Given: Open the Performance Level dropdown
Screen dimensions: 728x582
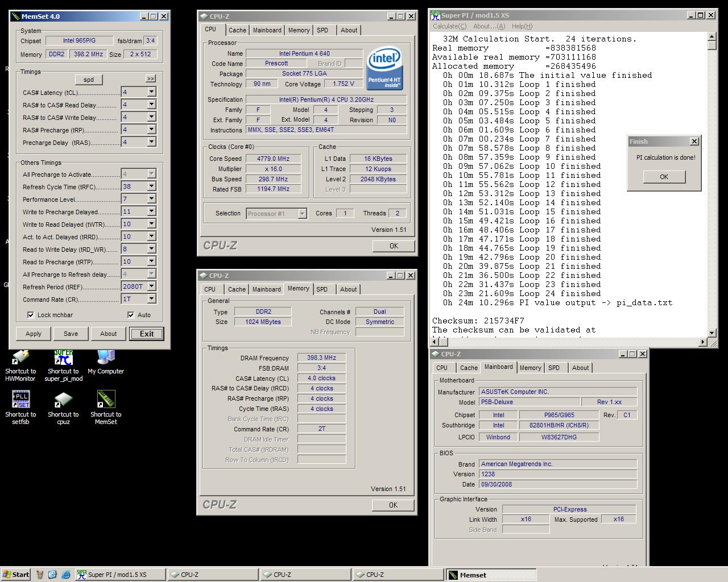Looking at the screenshot, I should point(151,199).
